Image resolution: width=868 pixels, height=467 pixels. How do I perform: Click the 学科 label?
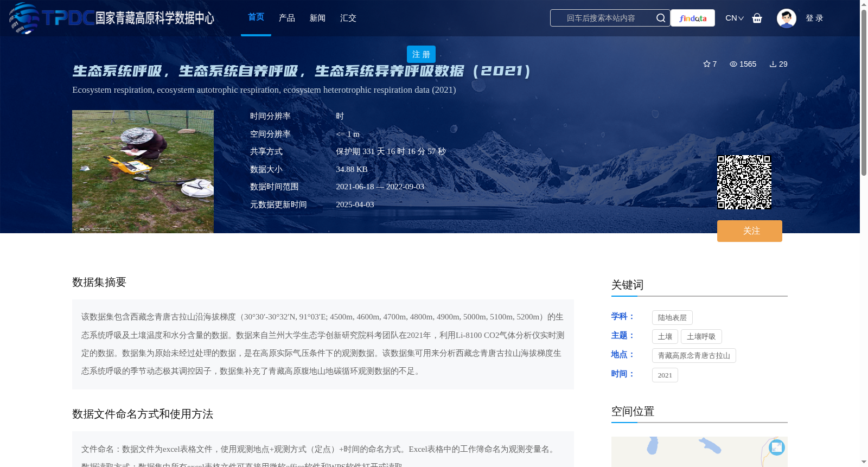point(622,316)
